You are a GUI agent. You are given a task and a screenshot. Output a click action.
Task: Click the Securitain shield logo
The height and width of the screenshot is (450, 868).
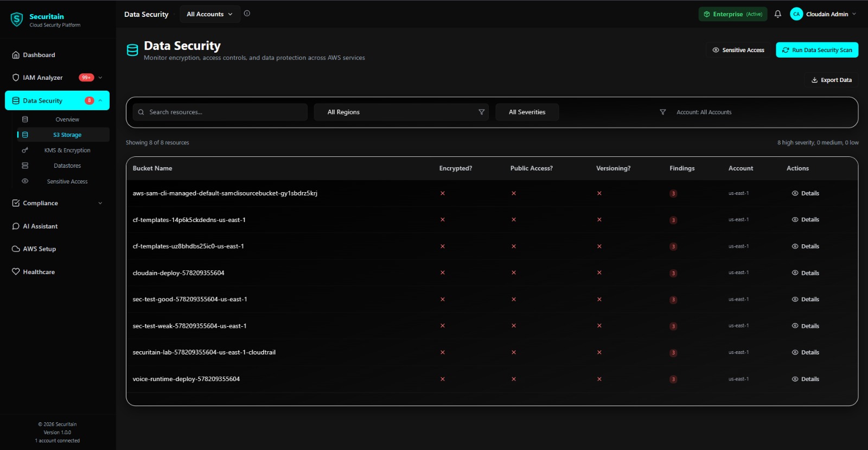(17, 20)
